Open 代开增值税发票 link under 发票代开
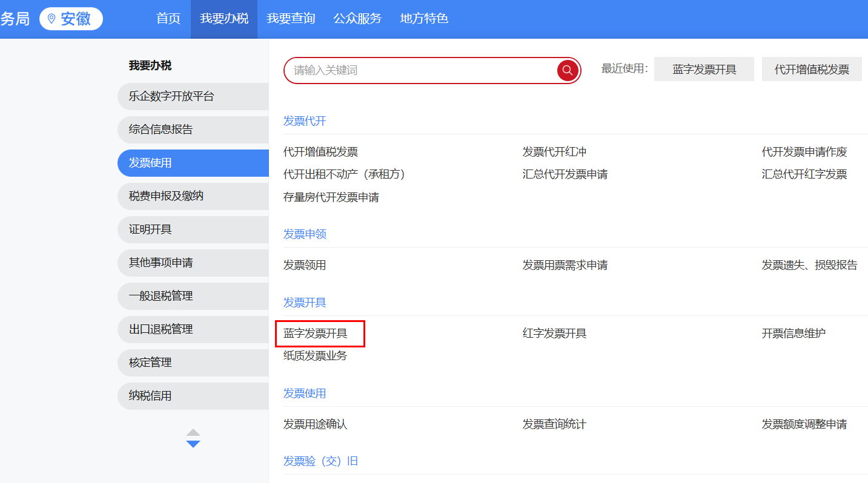Image resolution: width=868 pixels, height=483 pixels. [x=320, y=152]
